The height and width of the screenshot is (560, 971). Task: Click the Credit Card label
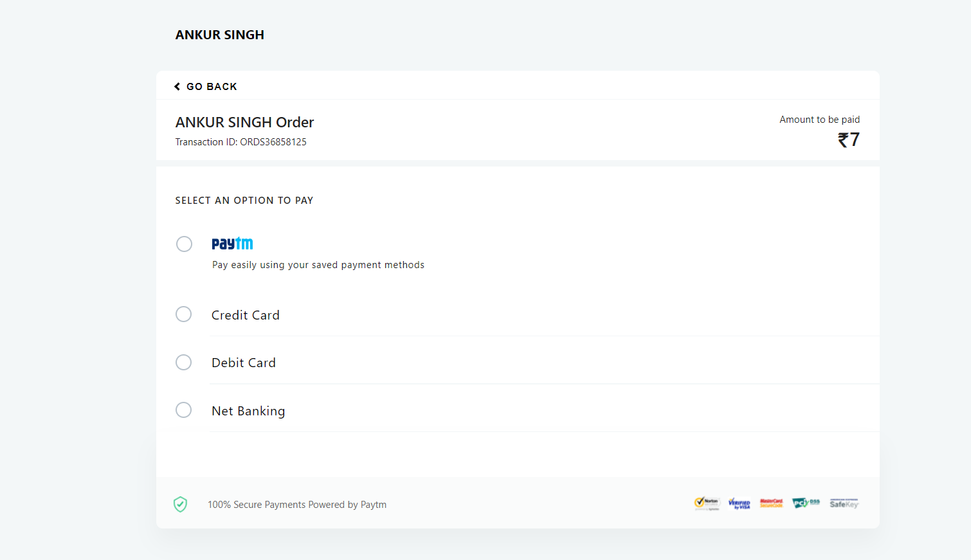coord(246,315)
